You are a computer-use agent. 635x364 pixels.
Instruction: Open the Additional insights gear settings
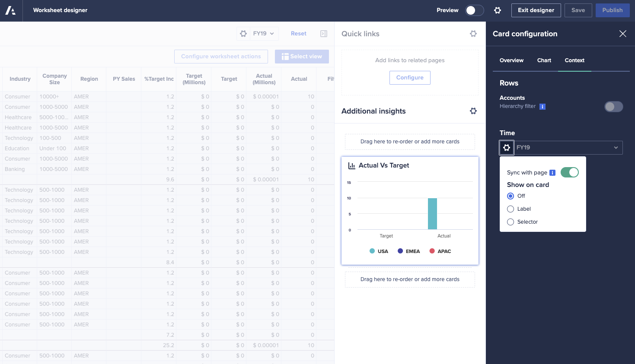pyautogui.click(x=473, y=111)
